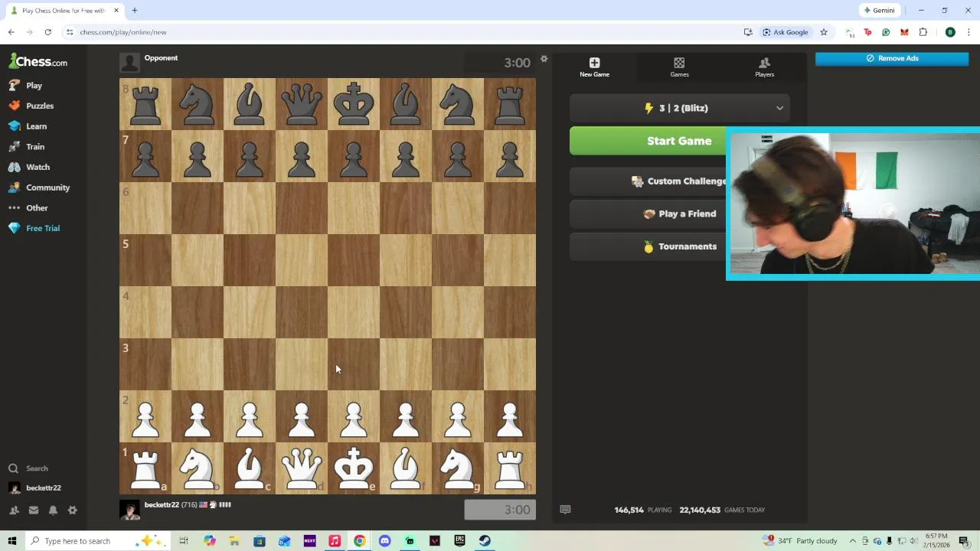Open the Learn section
Viewport: 980px width, 551px height.
coord(28,126)
